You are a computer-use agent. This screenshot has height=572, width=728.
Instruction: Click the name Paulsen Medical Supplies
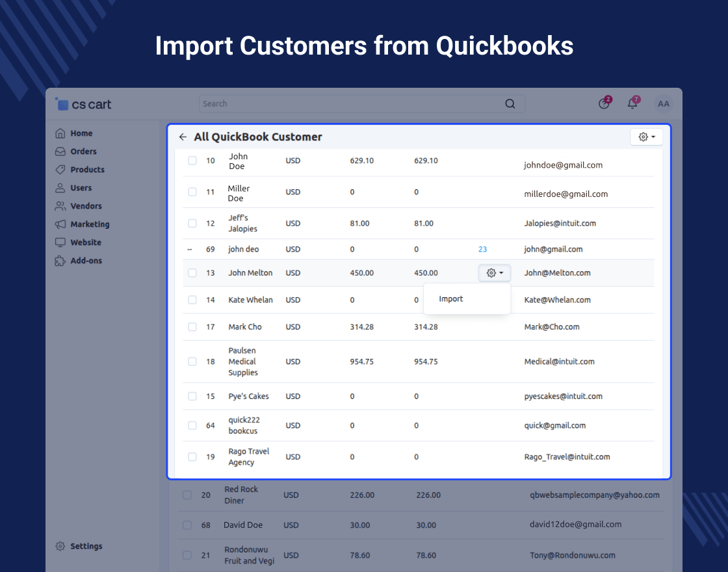tap(243, 361)
